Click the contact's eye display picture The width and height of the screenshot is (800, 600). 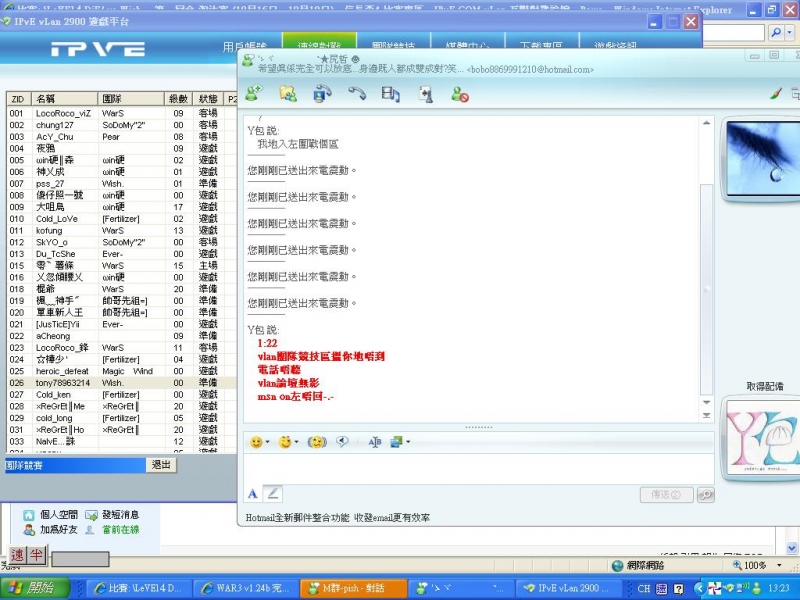pos(763,158)
